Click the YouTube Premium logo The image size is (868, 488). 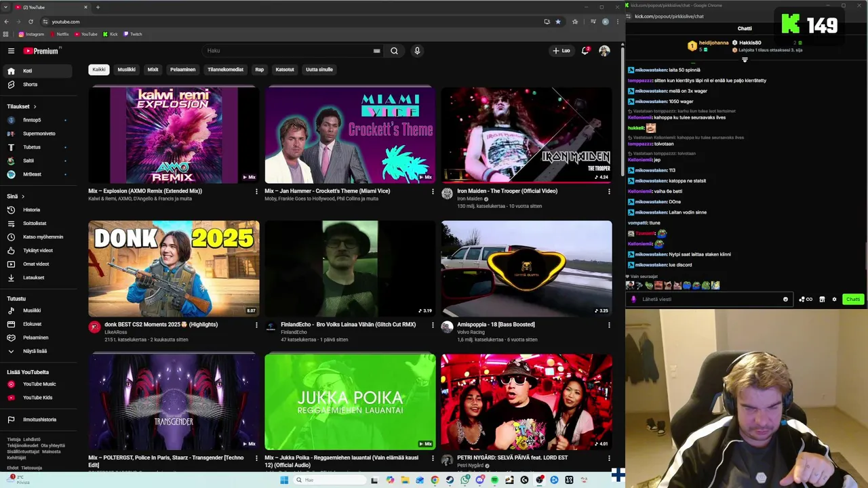41,51
